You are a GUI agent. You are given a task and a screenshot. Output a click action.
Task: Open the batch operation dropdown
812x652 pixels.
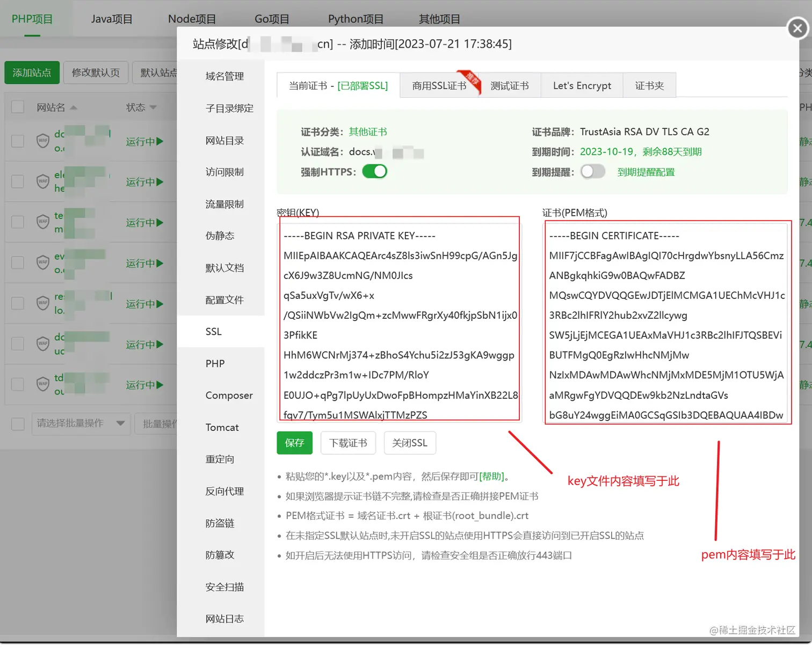click(81, 423)
